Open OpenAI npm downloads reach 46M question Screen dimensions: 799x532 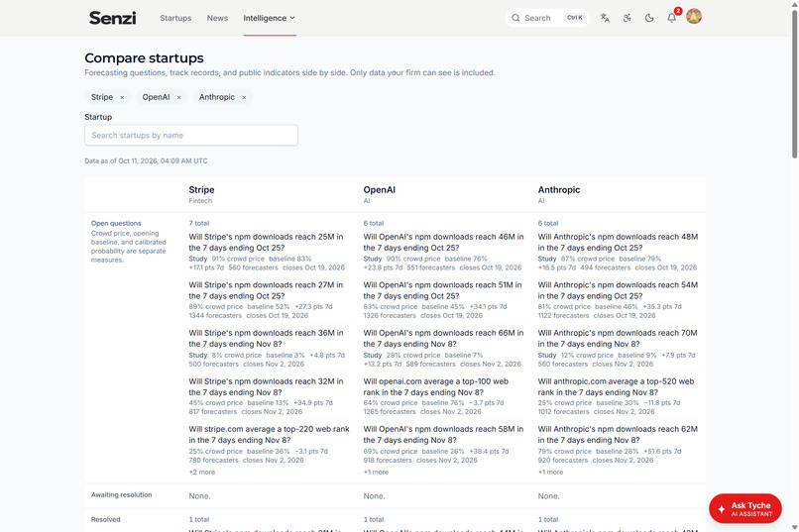tap(443, 243)
